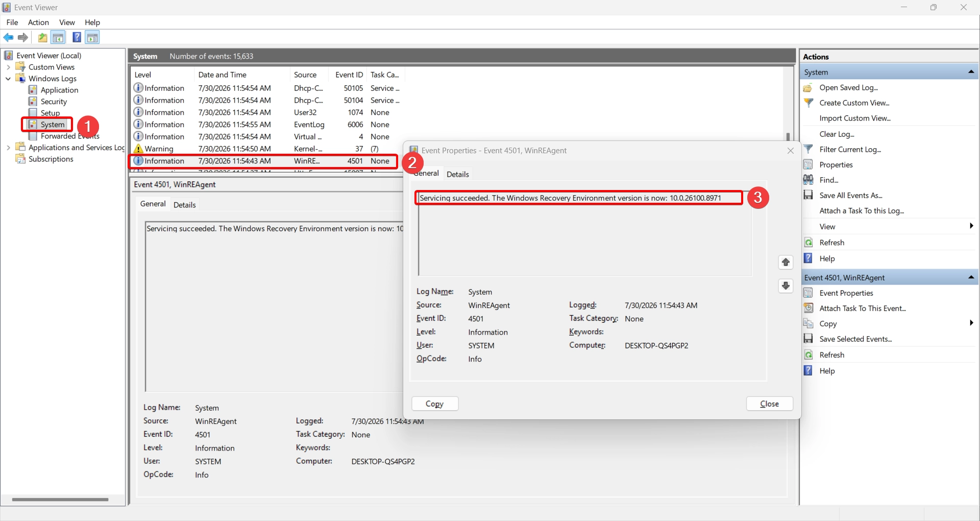Click the Clear Log action link
Image resolution: width=980 pixels, height=521 pixels.
(x=837, y=134)
